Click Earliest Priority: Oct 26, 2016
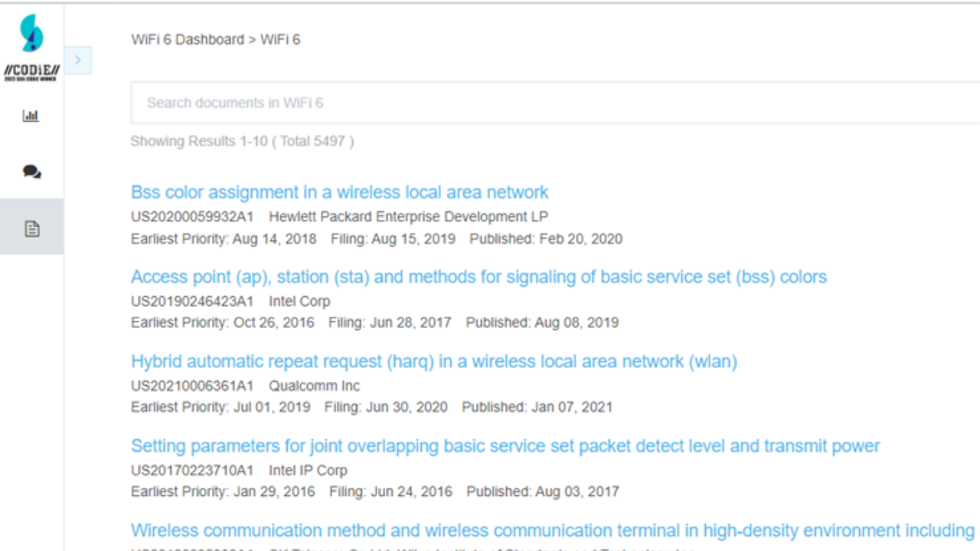Viewport: 980px width, 551px height. tap(223, 323)
